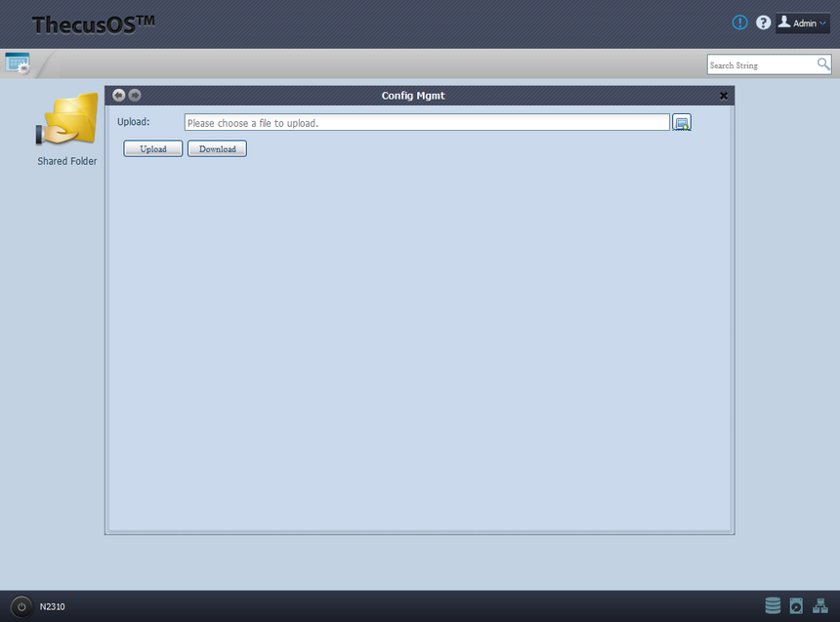
Task: Click the N2310 device name label
Action: [53, 607]
